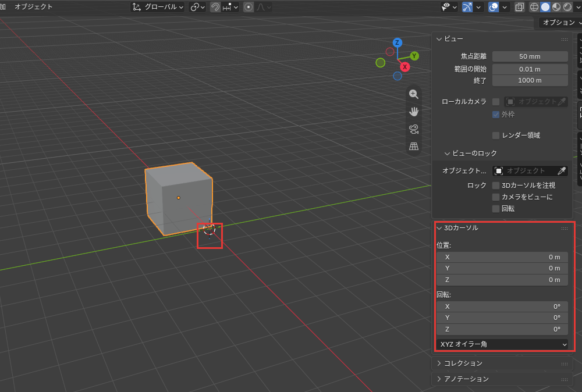Click the blue Z axis on the gizmo

click(x=397, y=42)
